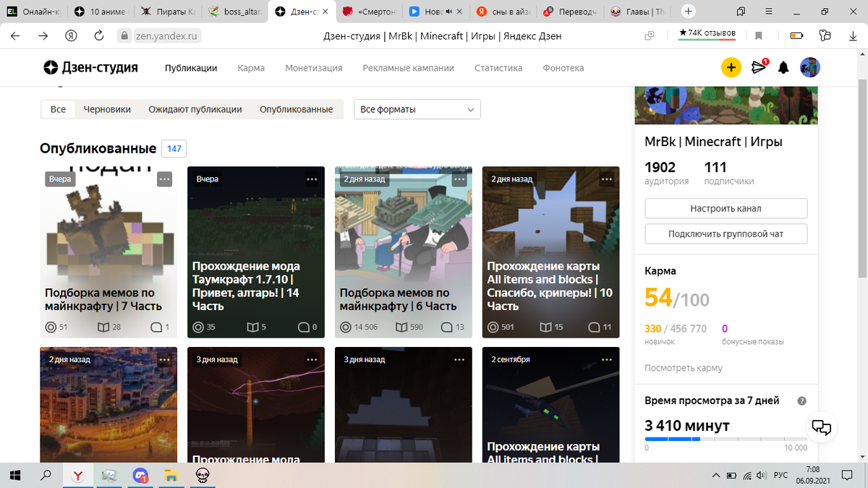This screenshot has width=868, height=488.
Task: Open Рекламные кампании section
Action: 408,68
